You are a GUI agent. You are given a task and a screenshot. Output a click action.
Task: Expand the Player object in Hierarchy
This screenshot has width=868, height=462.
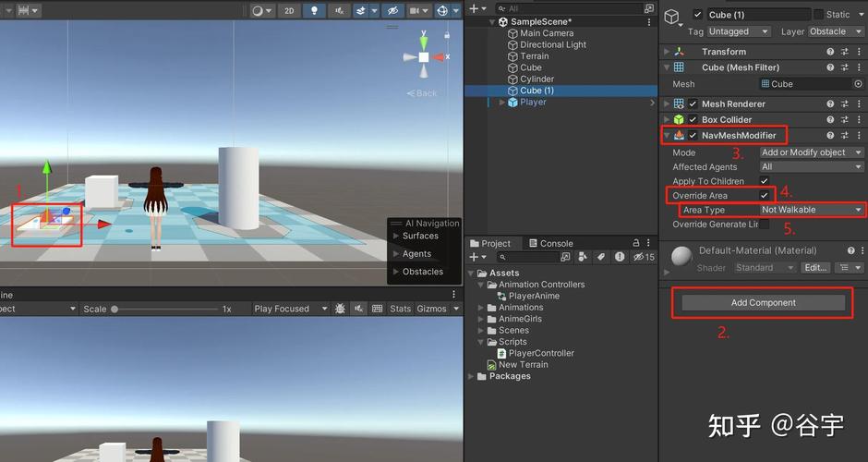(502, 102)
